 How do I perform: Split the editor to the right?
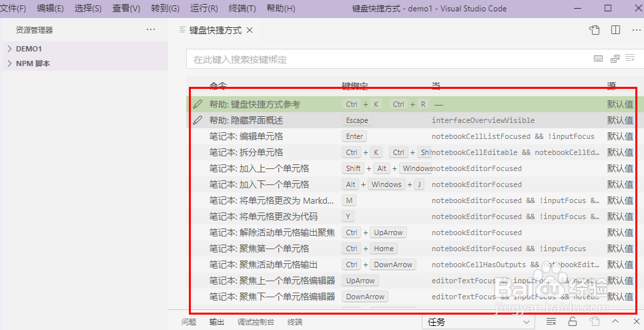click(x=615, y=30)
